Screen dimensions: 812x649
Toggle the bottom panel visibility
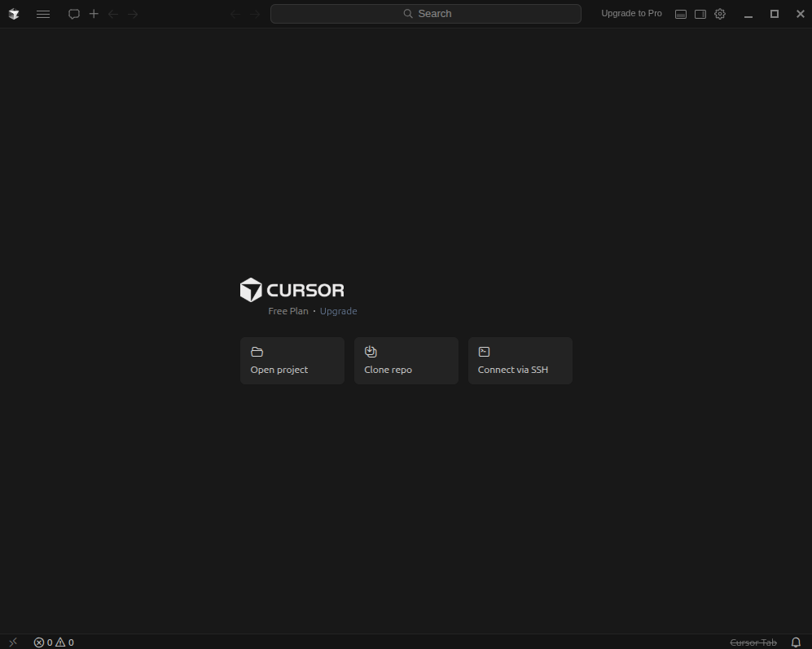pos(681,14)
